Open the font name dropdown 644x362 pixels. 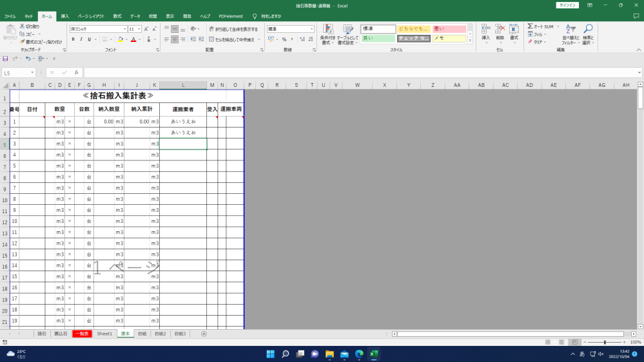tap(125, 29)
